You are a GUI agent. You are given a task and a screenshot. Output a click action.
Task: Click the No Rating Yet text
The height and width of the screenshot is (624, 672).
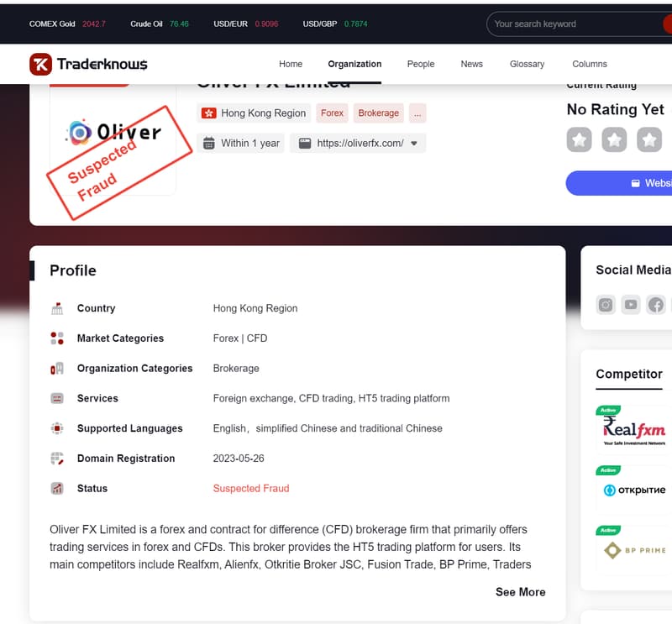click(616, 109)
